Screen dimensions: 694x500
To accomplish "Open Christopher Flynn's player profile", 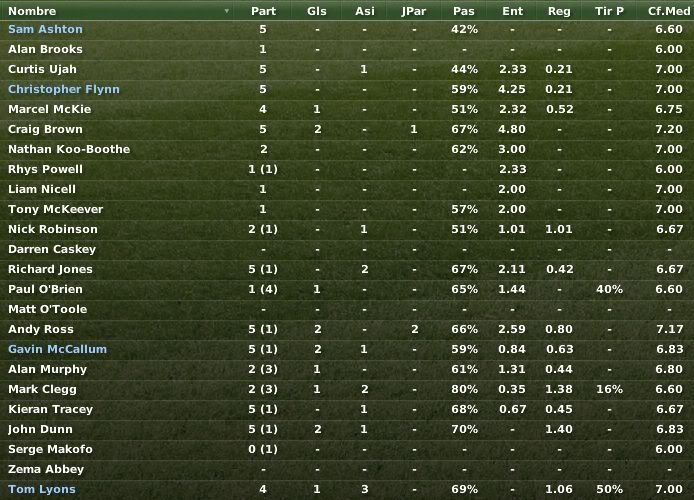I will [64, 89].
